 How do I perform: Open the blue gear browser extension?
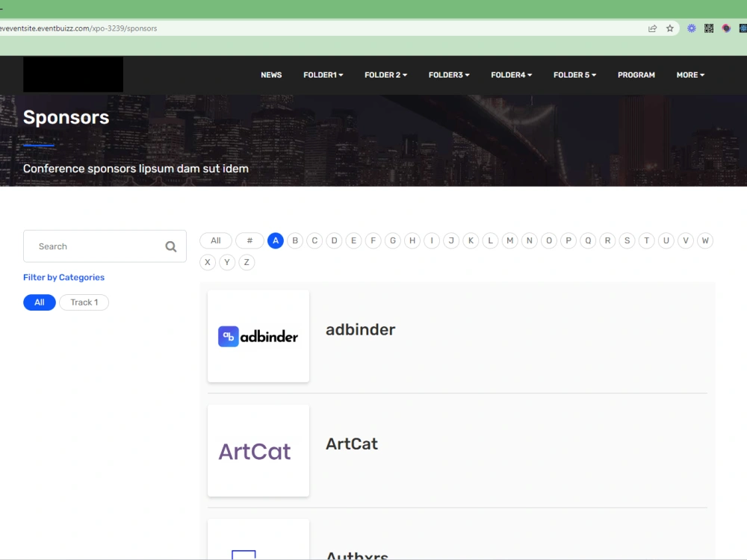[x=691, y=28]
